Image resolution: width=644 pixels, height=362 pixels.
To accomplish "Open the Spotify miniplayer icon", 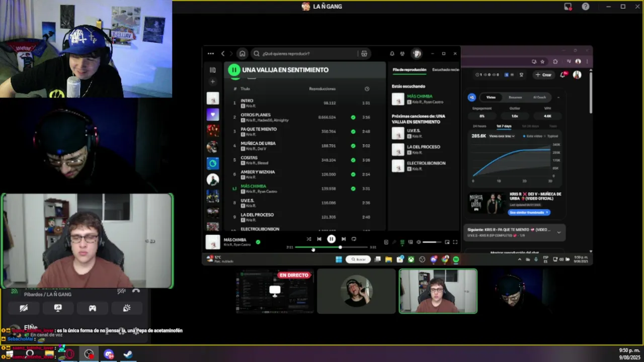I will coord(447,242).
